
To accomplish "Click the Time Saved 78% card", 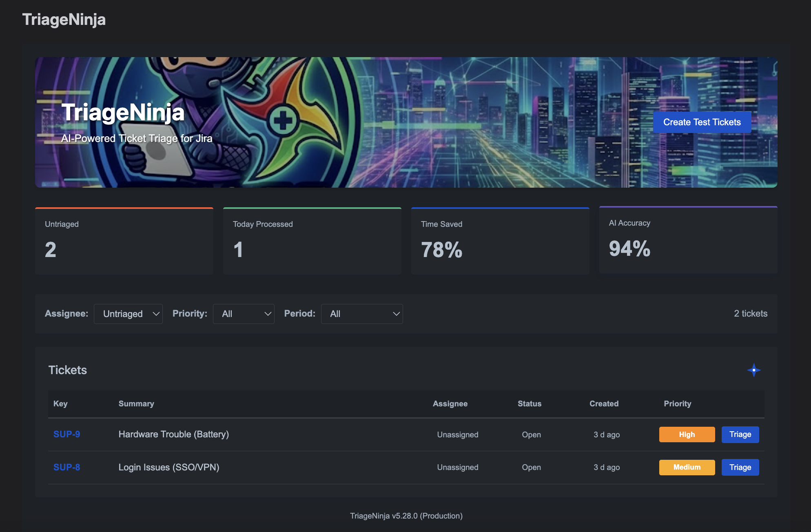I will [500, 241].
